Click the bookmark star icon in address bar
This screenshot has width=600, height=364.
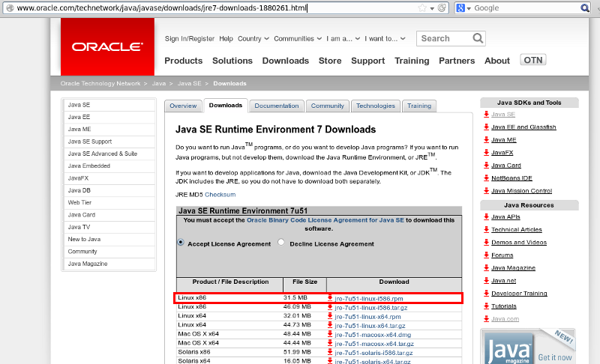422,7
